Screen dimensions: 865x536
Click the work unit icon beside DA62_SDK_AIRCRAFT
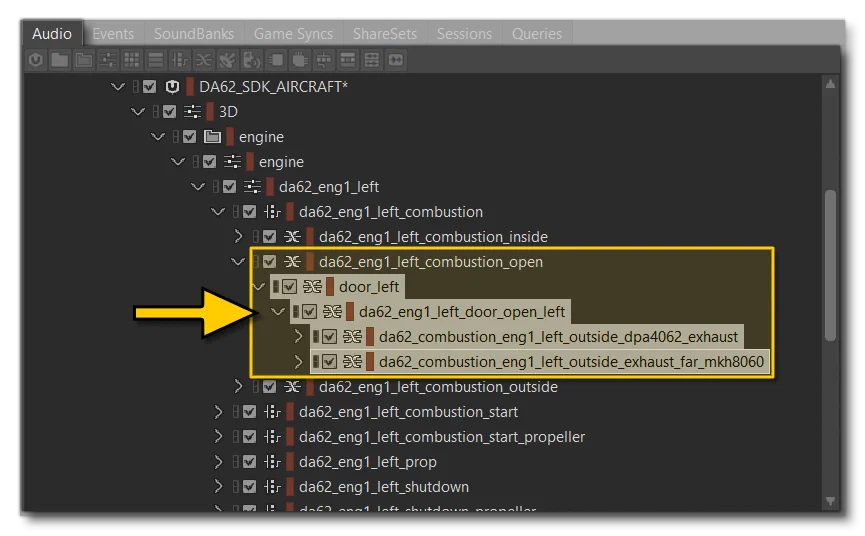[x=172, y=87]
